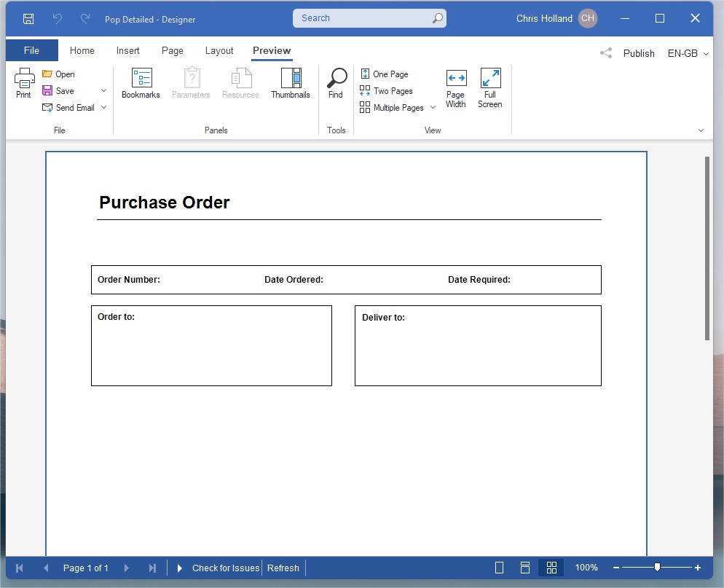
Task: Click the Page 1 of 1 indicator
Action: (x=86, y=568)
